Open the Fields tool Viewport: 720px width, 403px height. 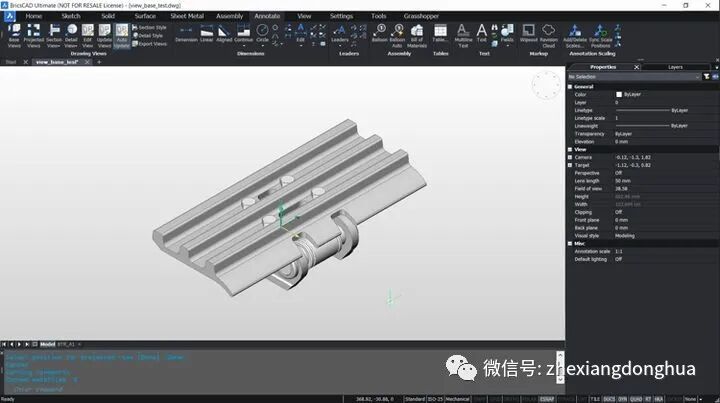(507, 34)
